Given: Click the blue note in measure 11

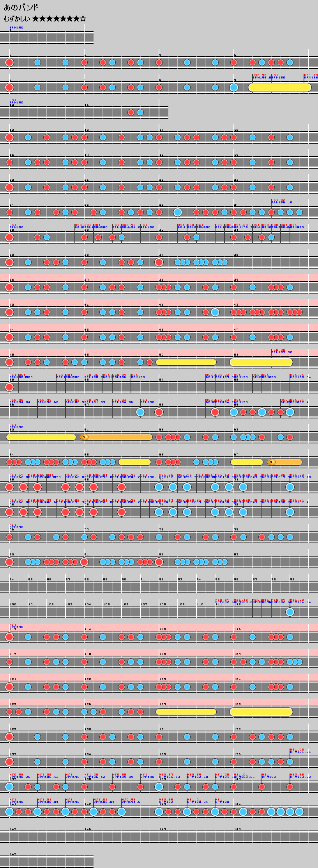Looking at the screenshot, I should tap(140, 112).
